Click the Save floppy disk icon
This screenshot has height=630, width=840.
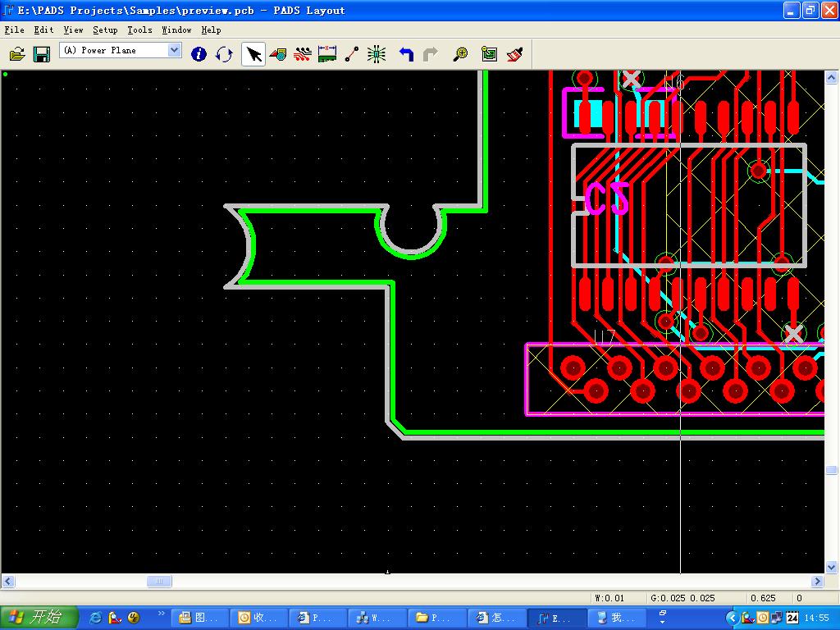tap(41, 54)
